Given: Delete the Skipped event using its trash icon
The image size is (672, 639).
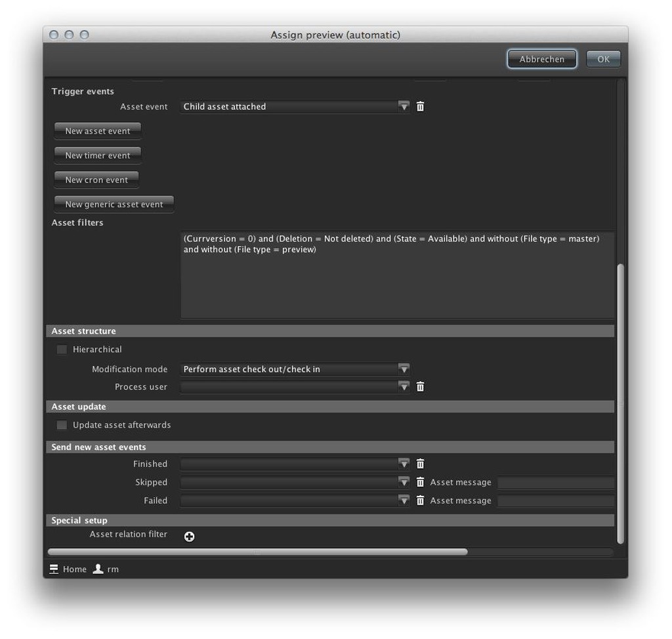Looking at the screenshot, I should (x=420, y=482).
